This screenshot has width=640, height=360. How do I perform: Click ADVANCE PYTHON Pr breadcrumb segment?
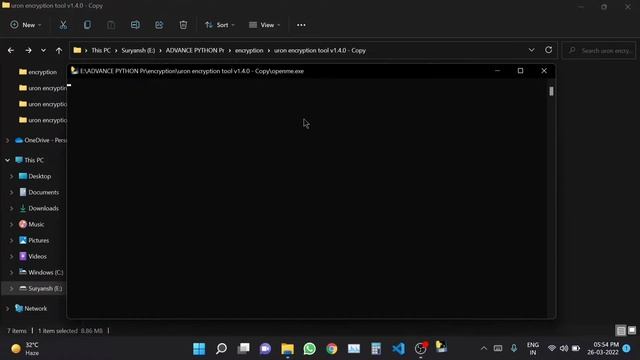195,51
